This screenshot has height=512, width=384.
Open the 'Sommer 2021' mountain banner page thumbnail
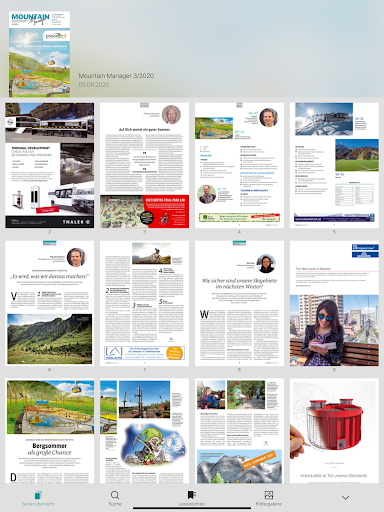point(239,431)
